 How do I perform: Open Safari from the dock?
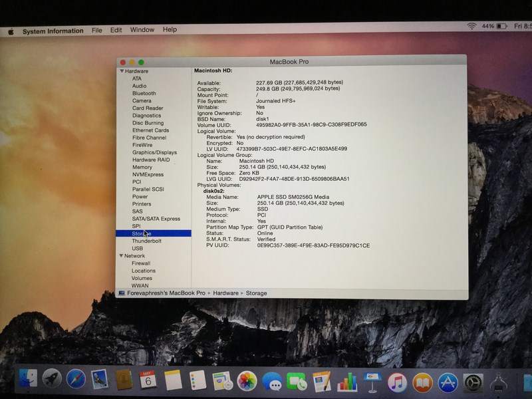[76, 380]
